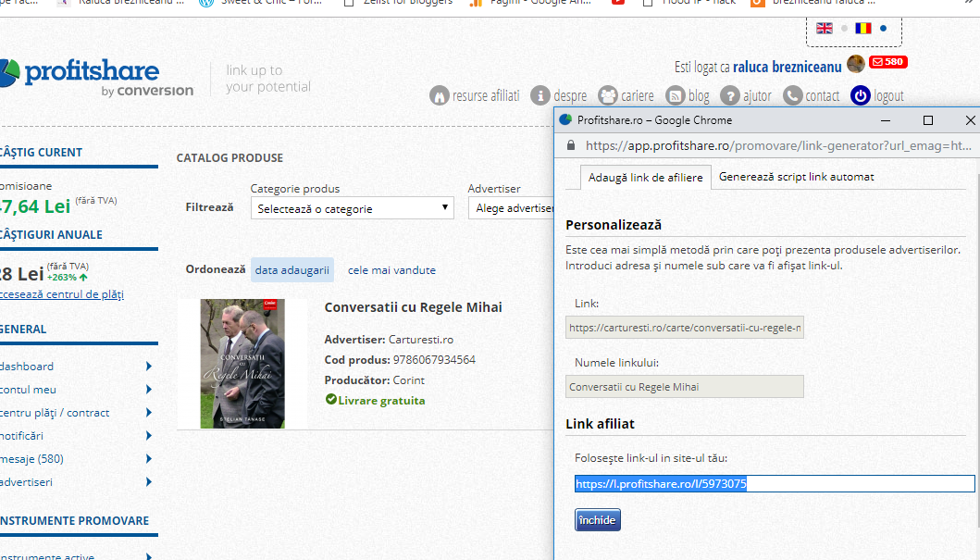Click the contact phone icon
980x560 pixels.
pyautogui.click(x=792, y=95)
